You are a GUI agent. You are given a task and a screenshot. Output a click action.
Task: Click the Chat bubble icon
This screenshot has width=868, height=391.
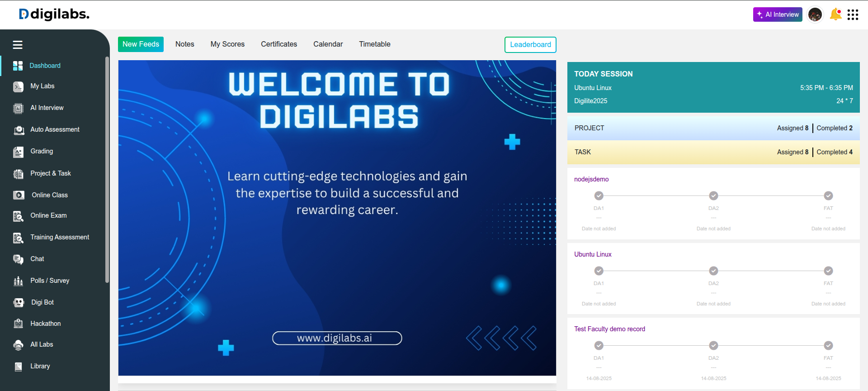(x=18, y=259)
